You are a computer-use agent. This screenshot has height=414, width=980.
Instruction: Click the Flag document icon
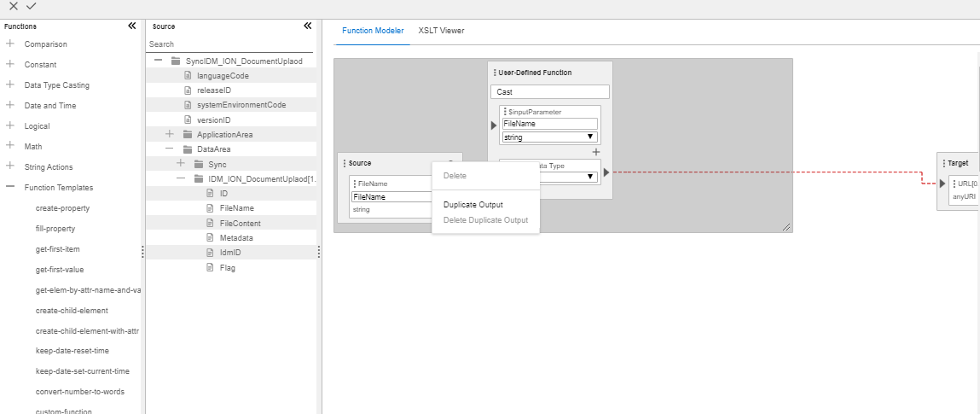(x=210, y=268)
